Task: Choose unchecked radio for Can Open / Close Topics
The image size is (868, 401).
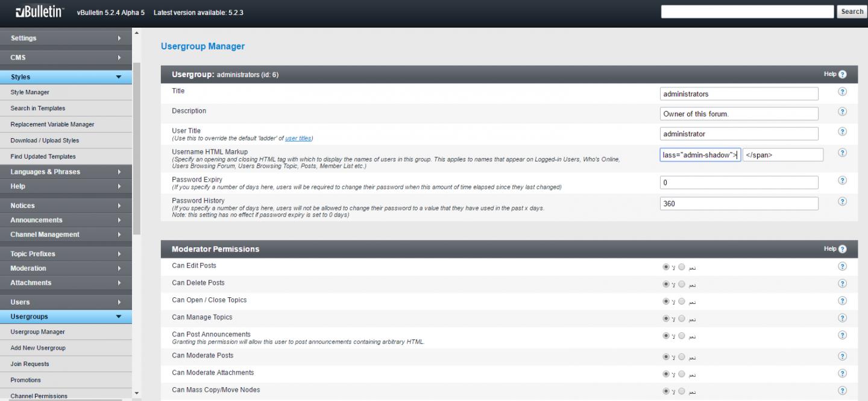Action: tap(682, 301)
